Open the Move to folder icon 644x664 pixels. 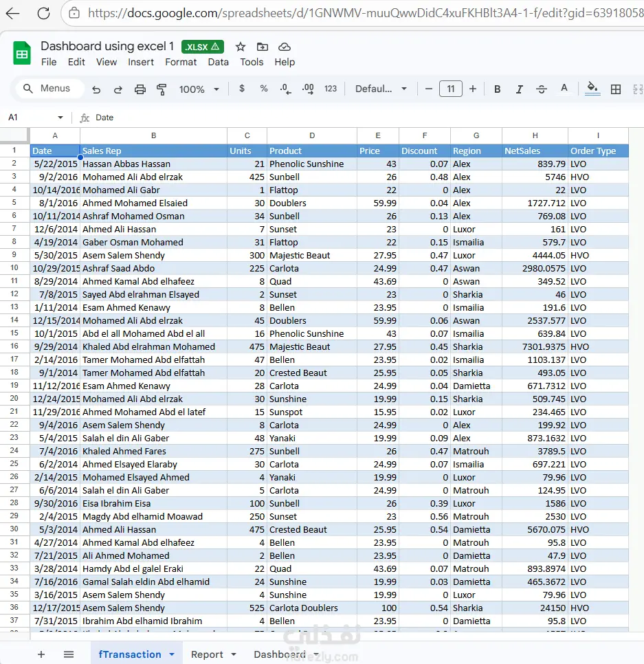point(263,47)
